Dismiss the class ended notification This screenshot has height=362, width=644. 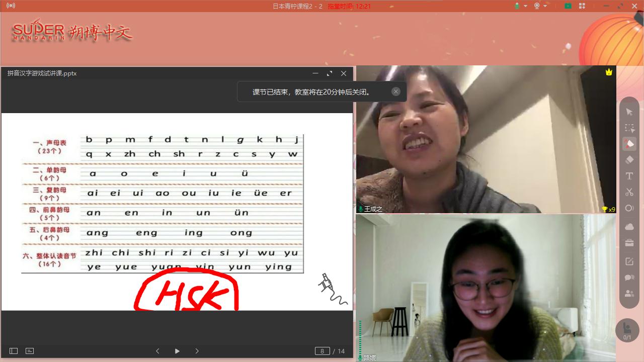point(396,92)
